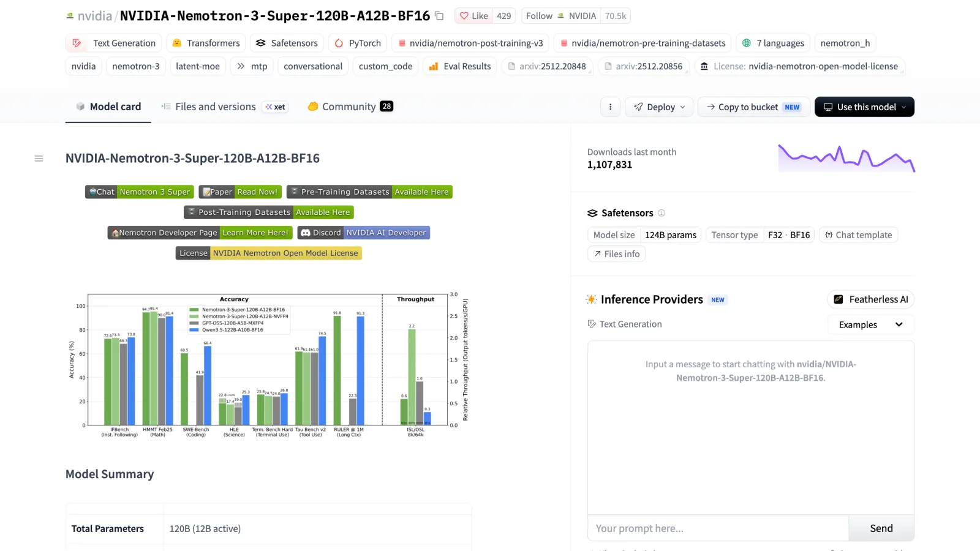Open the 7 languages tag
This screenshot has height=551, width=980.
click(x=773, y=43)
